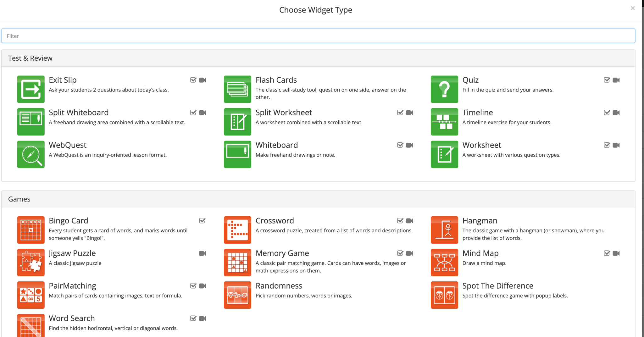Pick the Crossword game icon
644x337 pixels.
click(237, 230)
